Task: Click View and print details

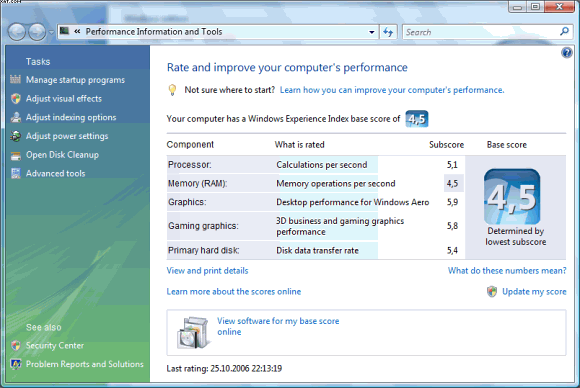Action: (x=207, y=271)
